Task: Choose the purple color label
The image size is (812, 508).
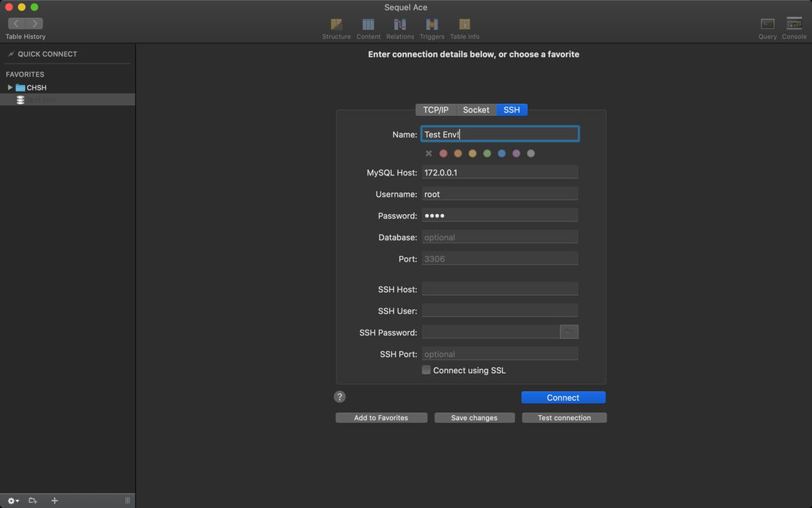Action: [516, 154]
